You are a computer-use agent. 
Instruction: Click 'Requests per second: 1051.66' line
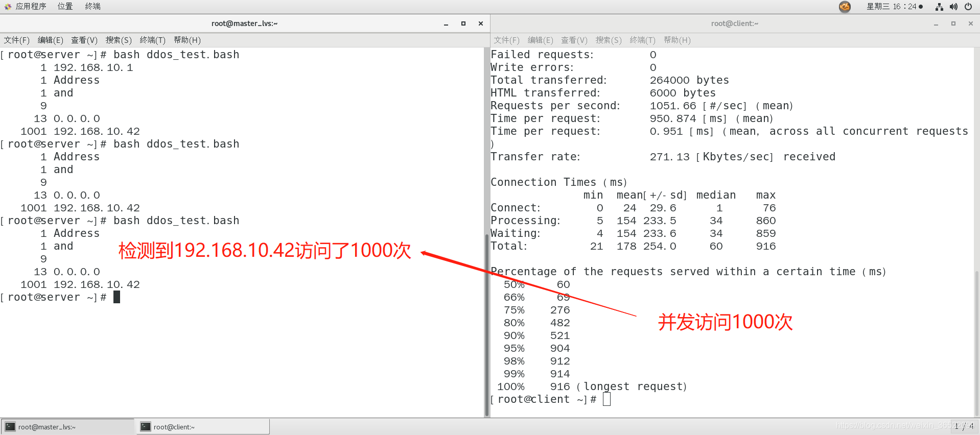point(642,106)
